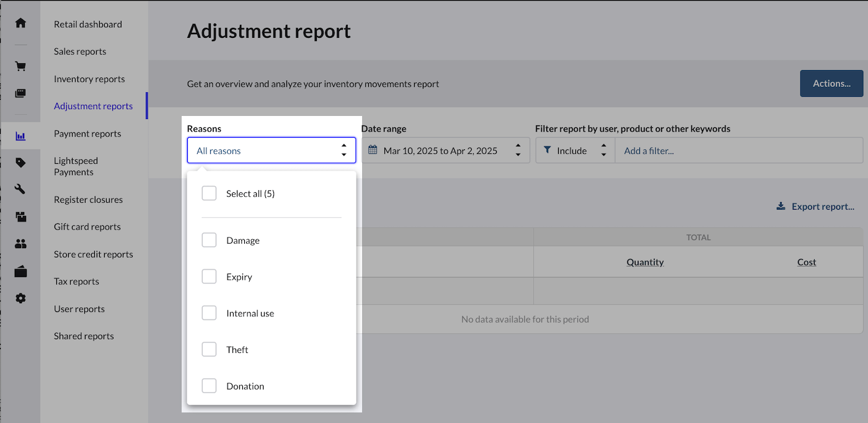Open the price tag catalog icon
Screen dimensions: 868x423
tap(20, 163)
